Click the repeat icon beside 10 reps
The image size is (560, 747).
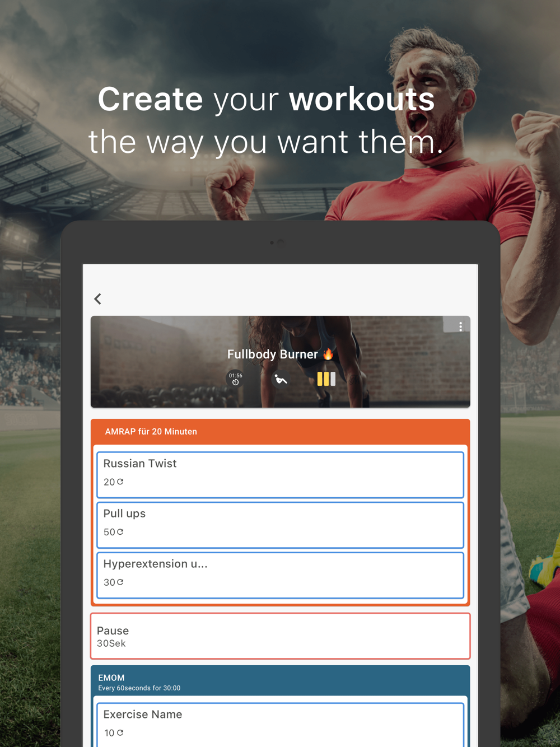120,732
